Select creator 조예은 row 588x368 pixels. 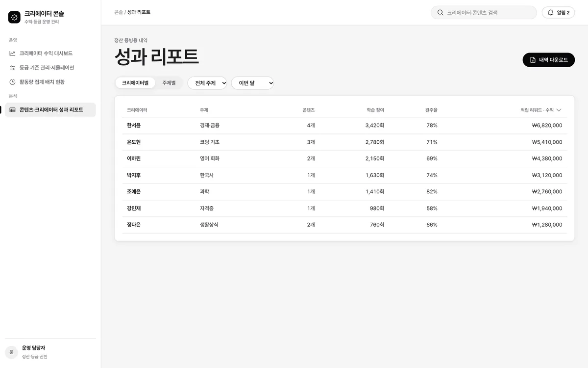pos(344,192)
